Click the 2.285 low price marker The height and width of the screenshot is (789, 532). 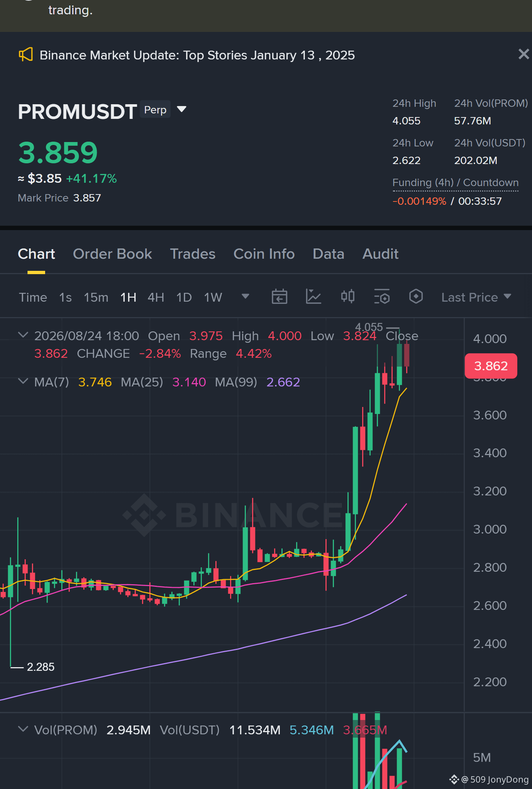[x=41, y=667]
